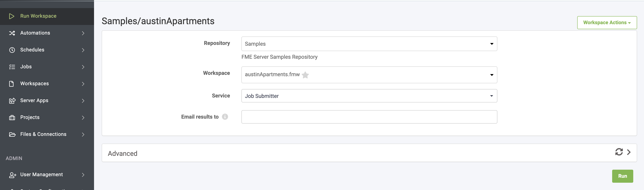Open Projects menu label in sidebar
The width and height of the screenshot is (644, 190).
30,117
